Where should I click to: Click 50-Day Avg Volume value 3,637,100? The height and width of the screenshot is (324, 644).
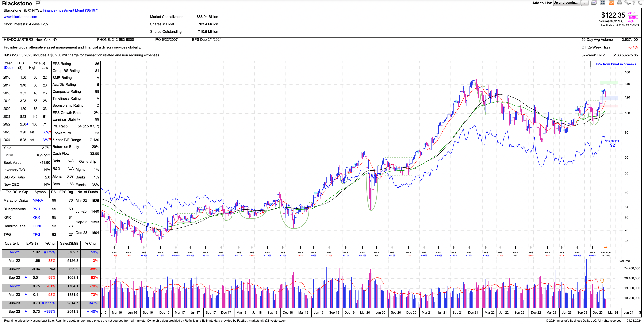tap(630, 39)
